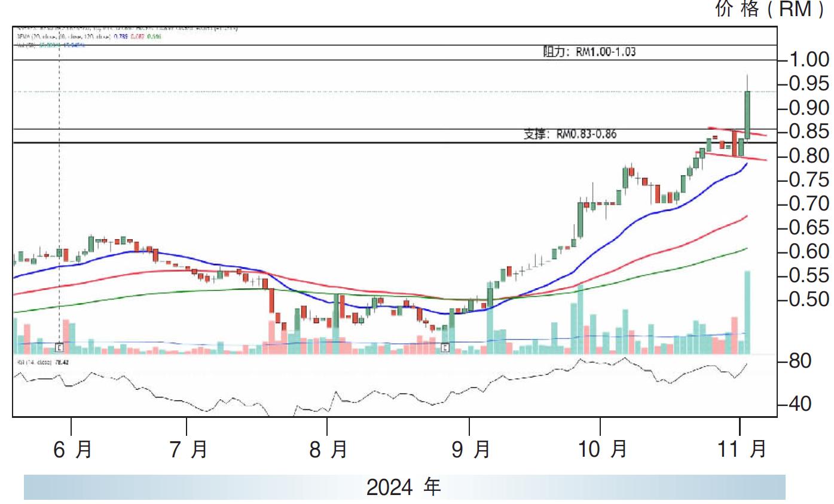Click the 2024 年 year banner

404,487
